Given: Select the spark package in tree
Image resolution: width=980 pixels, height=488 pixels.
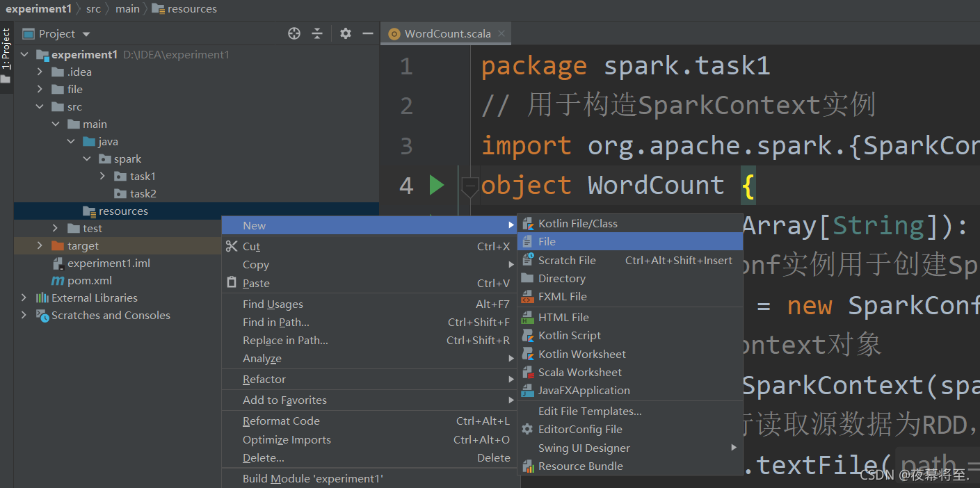Looking at the screenshot, I should (x=120, y=159).
